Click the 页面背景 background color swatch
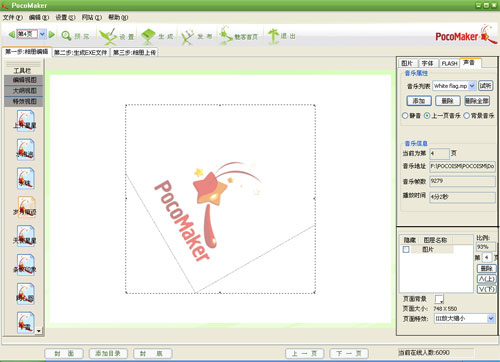500x362 pixels. tap(439, 299)
